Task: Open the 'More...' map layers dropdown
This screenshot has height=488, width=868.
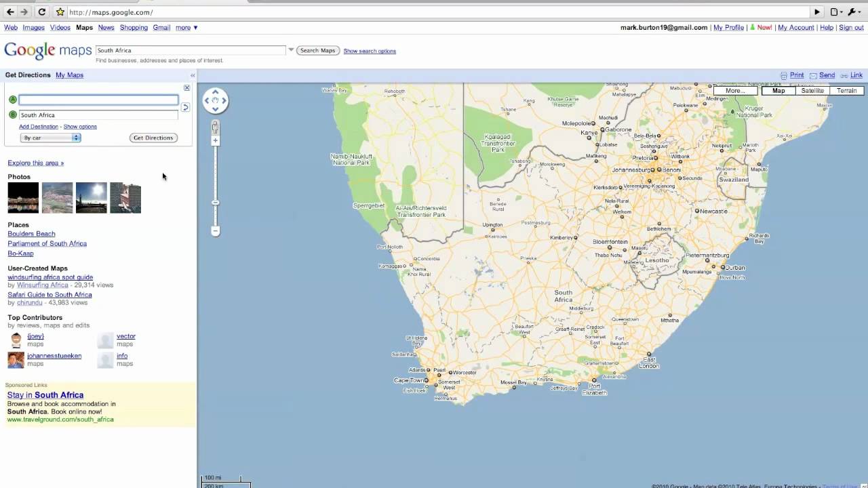Action: pyautogui.click(x=735, y=91)
